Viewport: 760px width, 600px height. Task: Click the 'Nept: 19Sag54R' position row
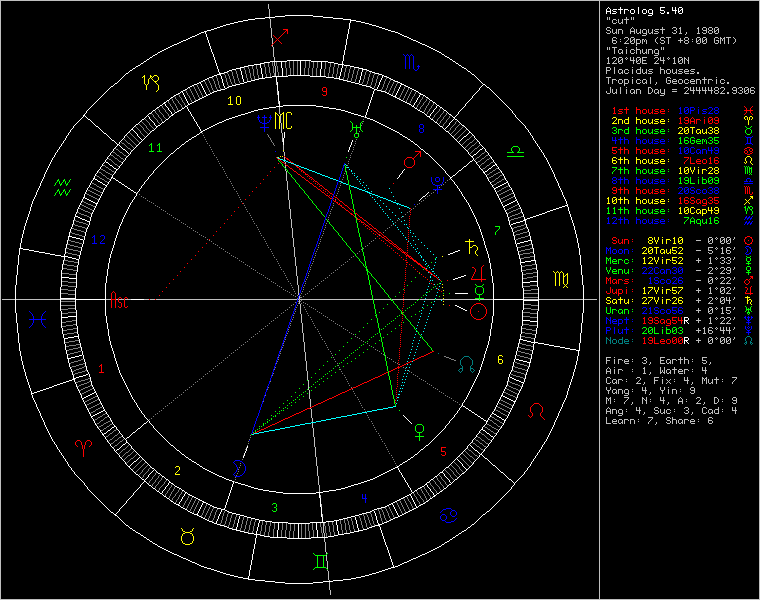coord(679,321)
